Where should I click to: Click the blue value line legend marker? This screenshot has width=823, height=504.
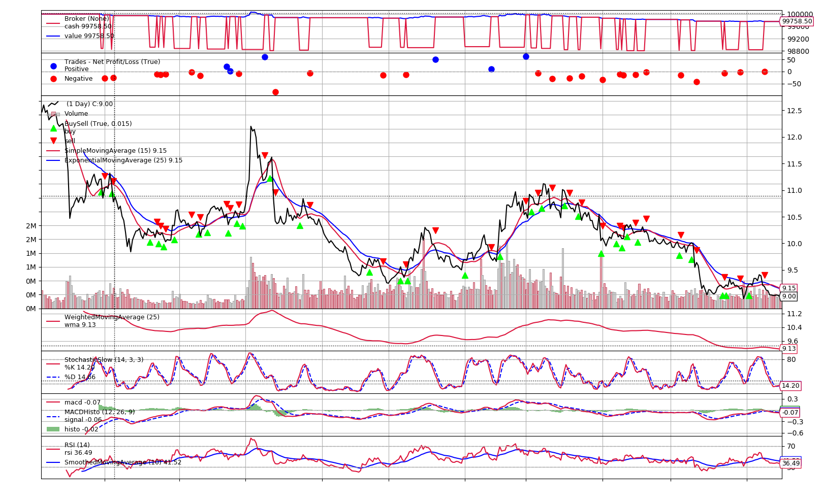pyautogui.click(x=53, y=36)
